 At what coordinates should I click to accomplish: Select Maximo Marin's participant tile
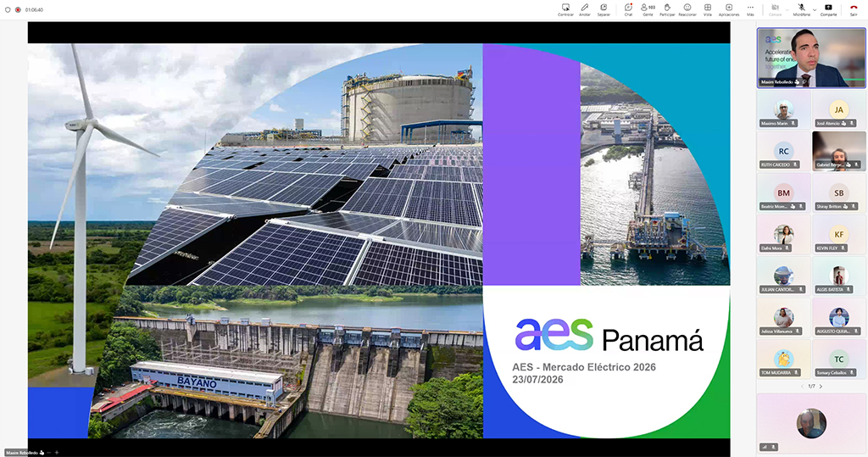tap(783, 110)
